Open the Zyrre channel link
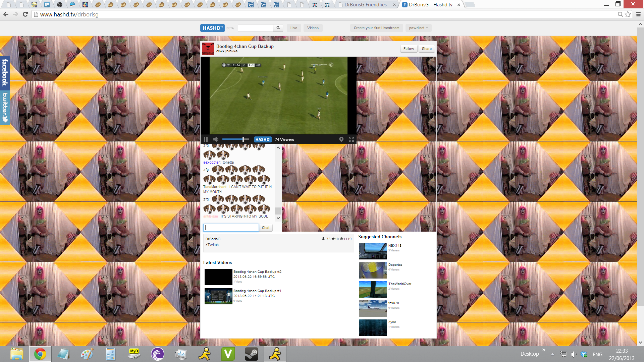Image resolution: width=644 pixels, height=362 pixels. coord(392,322)
